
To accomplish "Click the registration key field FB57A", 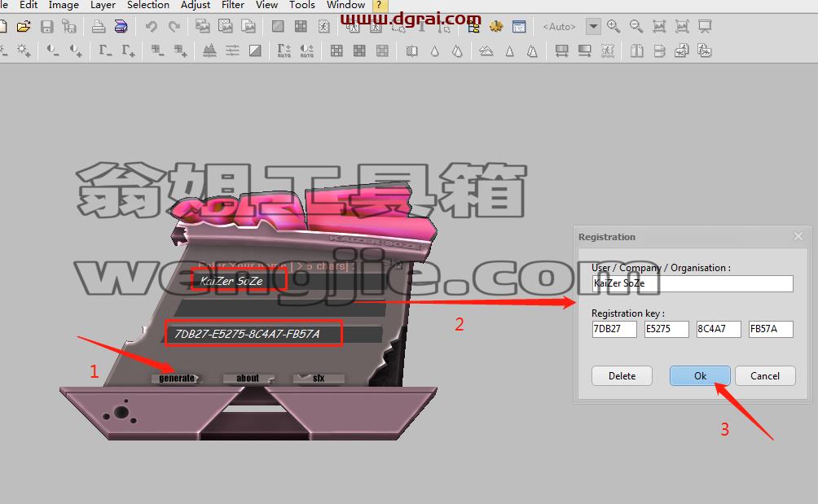I will 771,329.
